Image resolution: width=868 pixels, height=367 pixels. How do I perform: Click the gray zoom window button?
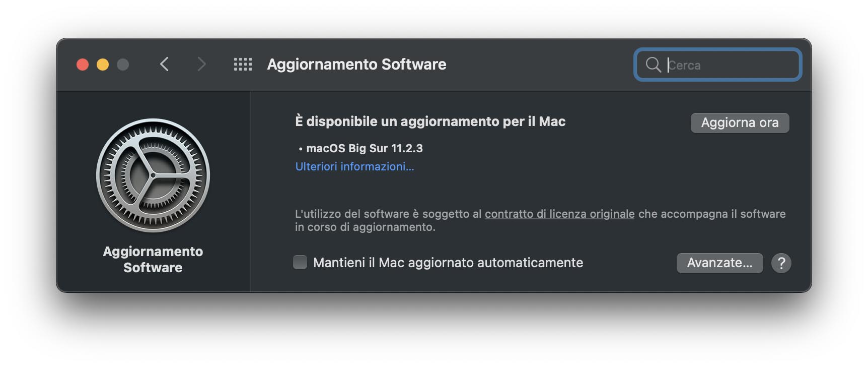pos(123,65)
